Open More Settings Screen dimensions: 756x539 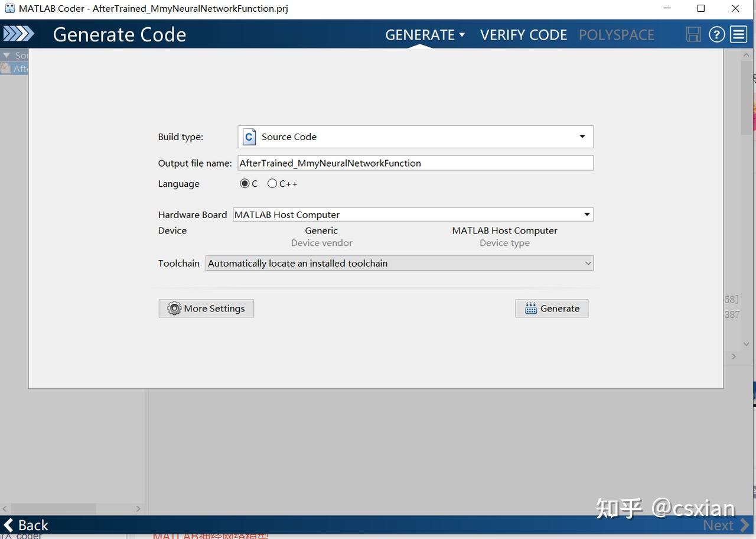point(206,309)
